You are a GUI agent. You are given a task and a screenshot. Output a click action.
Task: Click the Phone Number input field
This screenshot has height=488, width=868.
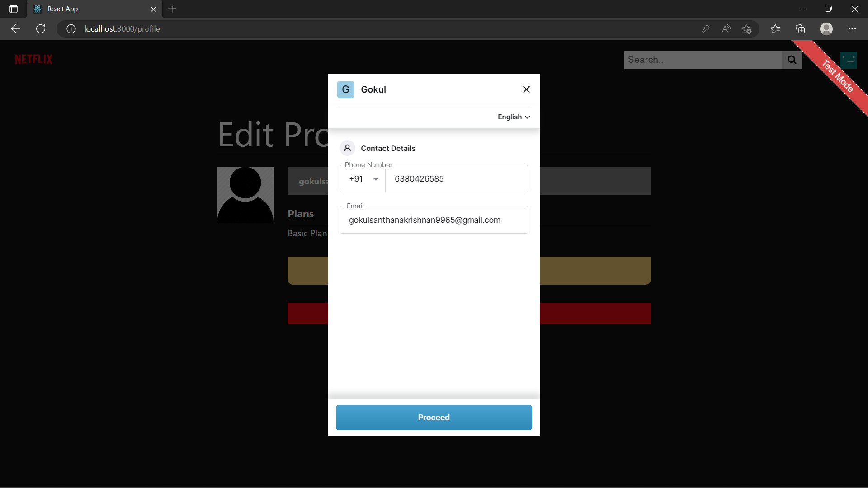pyautogui.click(x=457, y=179)
